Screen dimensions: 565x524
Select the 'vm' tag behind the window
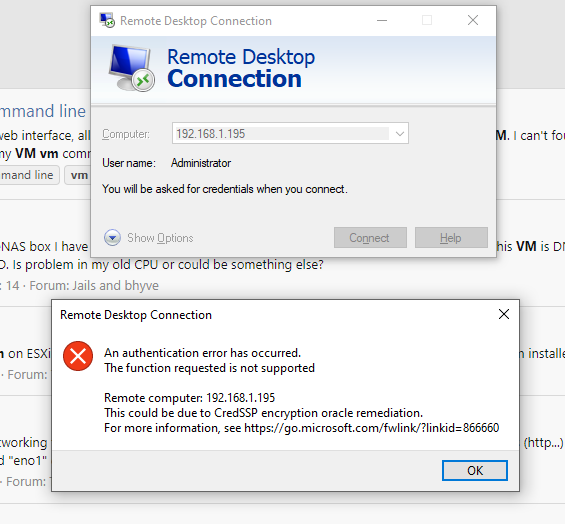[77, 175]
